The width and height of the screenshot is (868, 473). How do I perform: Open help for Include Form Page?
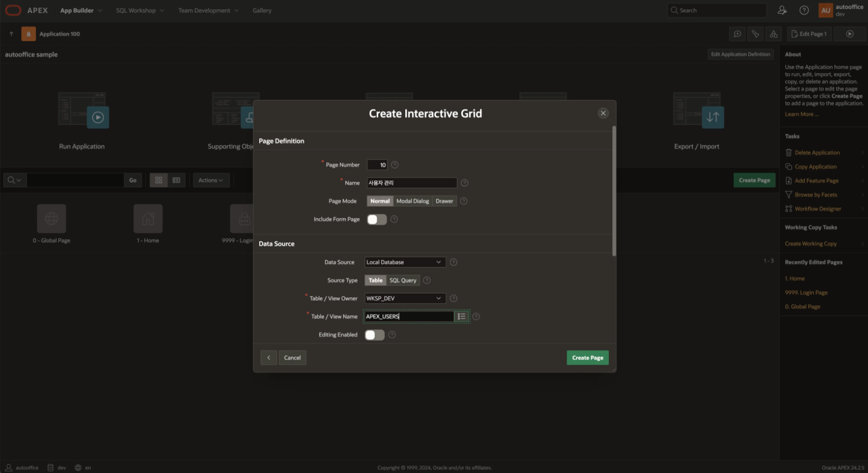point(394,219)
